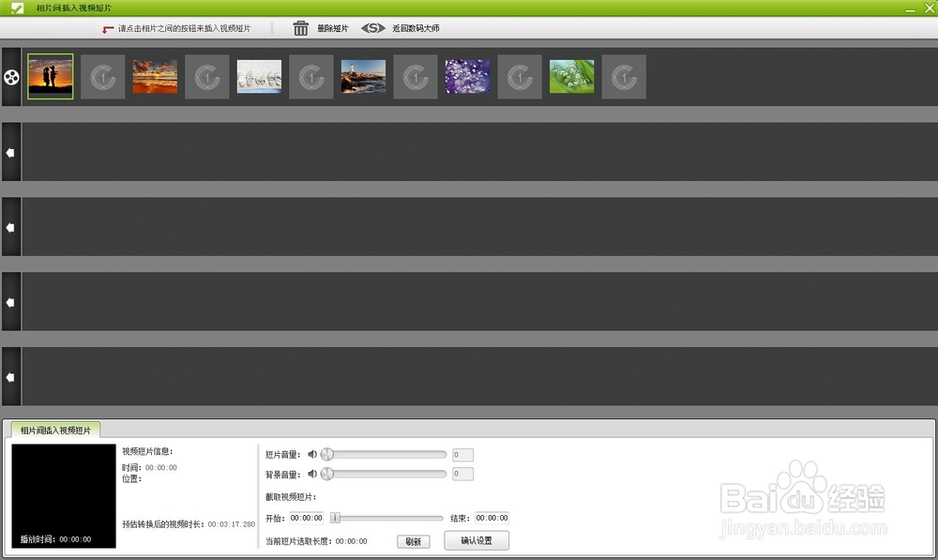Click the clip volume value field

pyautogui.click(x=462, y=455)
